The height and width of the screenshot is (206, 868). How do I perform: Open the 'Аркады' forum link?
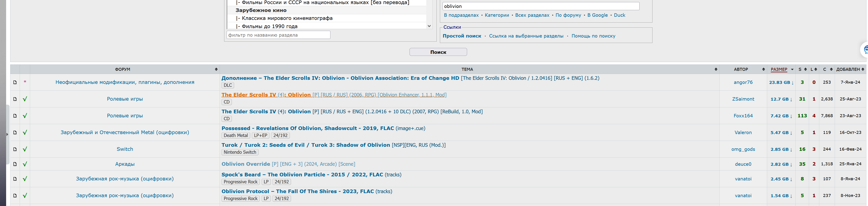(125, 164)
